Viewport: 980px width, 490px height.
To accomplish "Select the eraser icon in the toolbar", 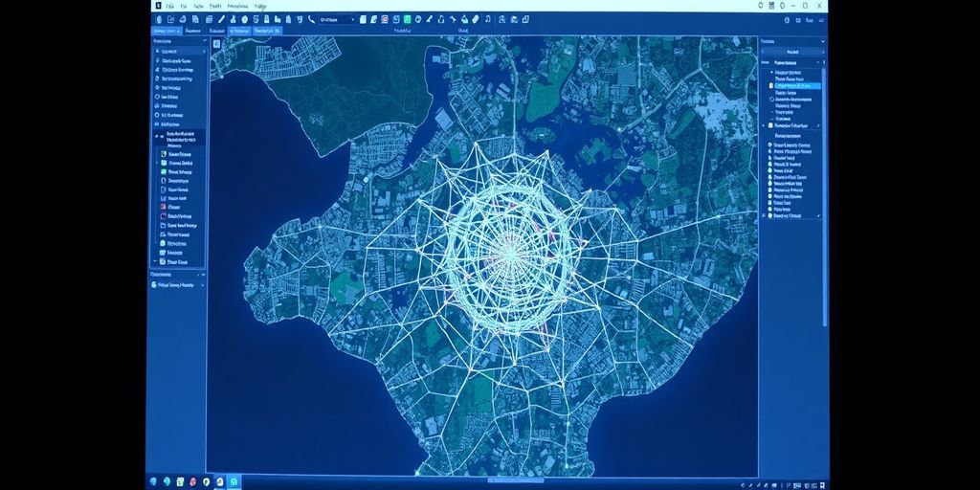I will pyautogui.click(x=476, y=19).
